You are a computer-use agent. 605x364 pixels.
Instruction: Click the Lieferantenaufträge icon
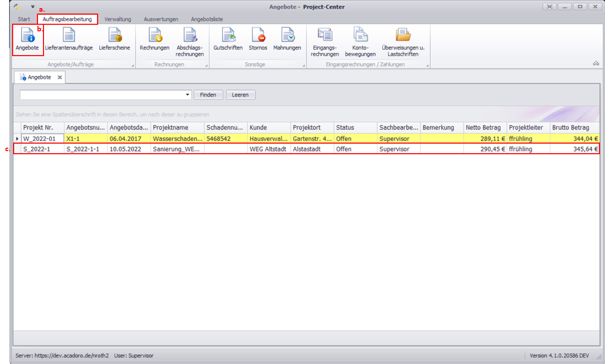69,40
